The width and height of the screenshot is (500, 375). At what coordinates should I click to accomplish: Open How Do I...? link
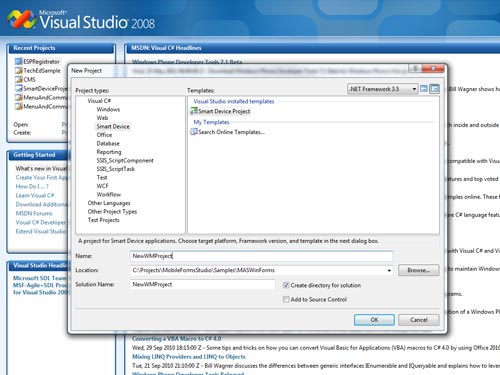tap(32, 186)
